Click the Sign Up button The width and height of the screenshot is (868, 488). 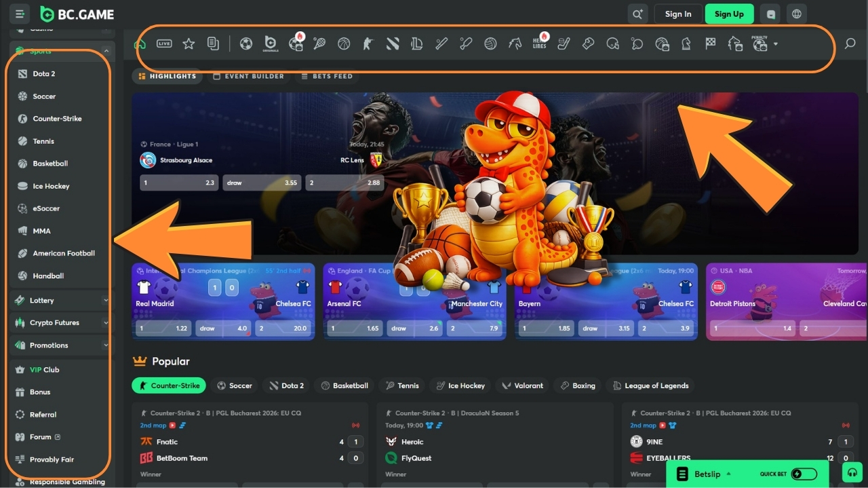tap(729, 14)
